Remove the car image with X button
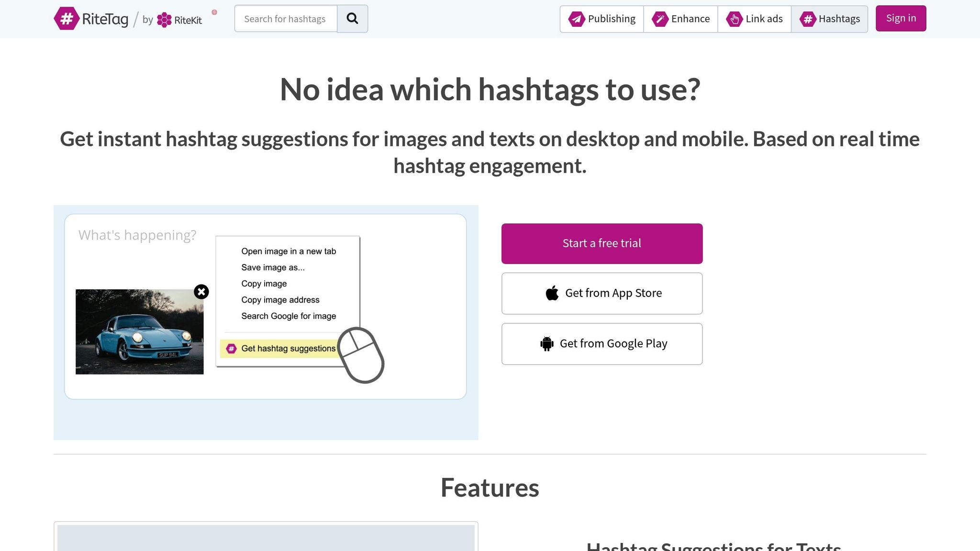The image size is (980, 551). 201,292
